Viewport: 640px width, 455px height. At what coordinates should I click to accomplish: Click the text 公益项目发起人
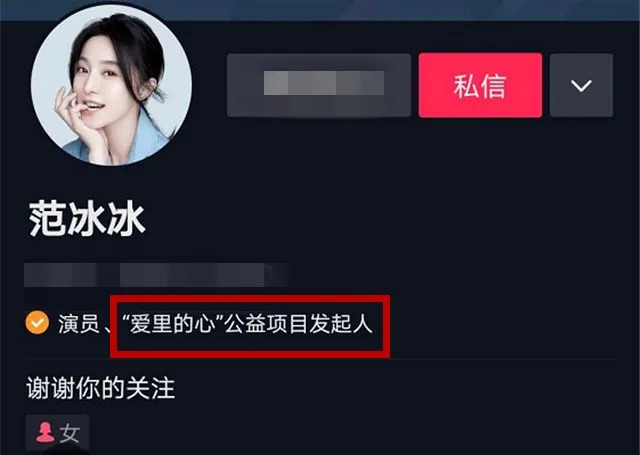point(299,324)
